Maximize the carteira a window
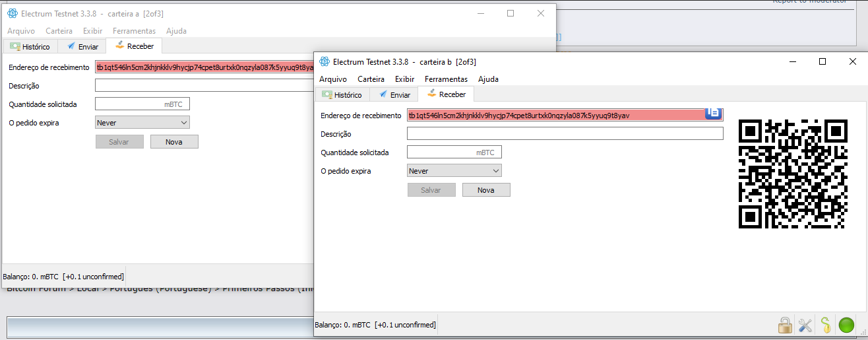 coord(511,13)
